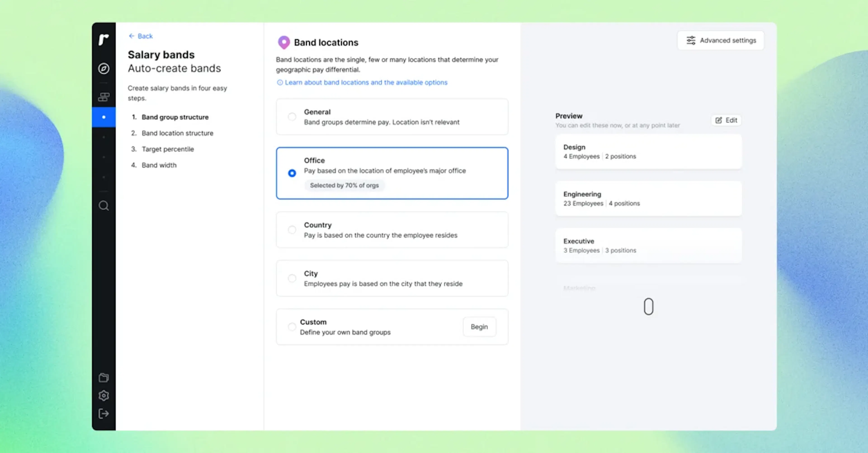Click the Edit button in Preview
This screenshot has height=453, width=868.
pos(726,120)
